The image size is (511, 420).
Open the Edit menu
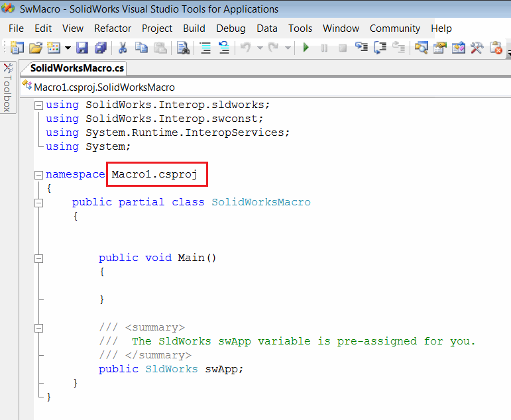point(43,28)
